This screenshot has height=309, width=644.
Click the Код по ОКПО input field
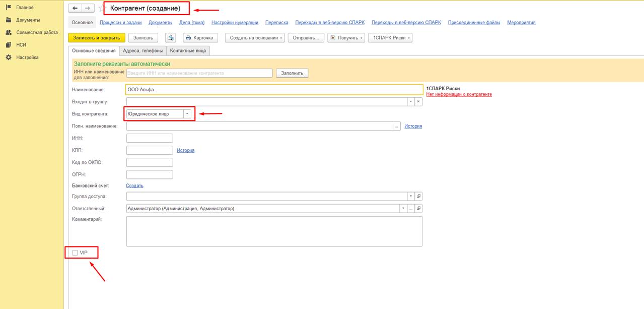pos(150,162)
